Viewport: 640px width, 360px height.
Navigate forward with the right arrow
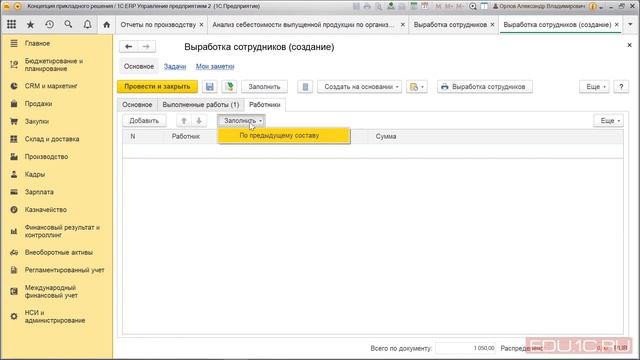pyautogui.click(x=146, y=47)
